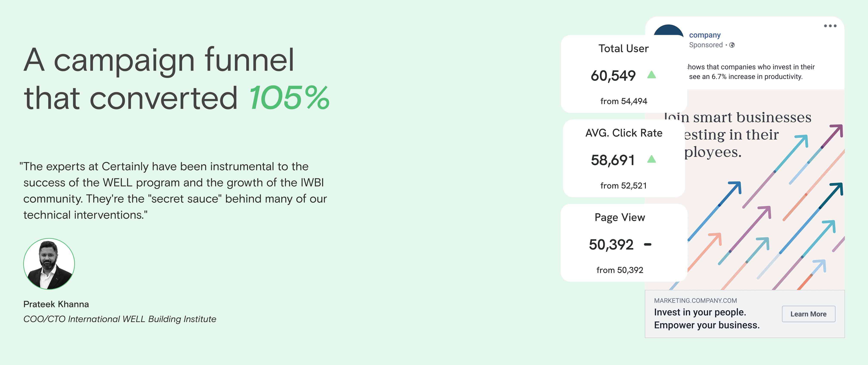Click the green up arrow beside 58,691
This screenshot has width=868, height=365.
[651, 159]
